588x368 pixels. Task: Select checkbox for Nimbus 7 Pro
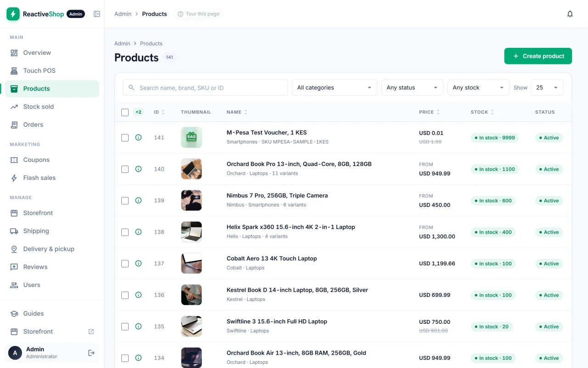tap(125, 201)
